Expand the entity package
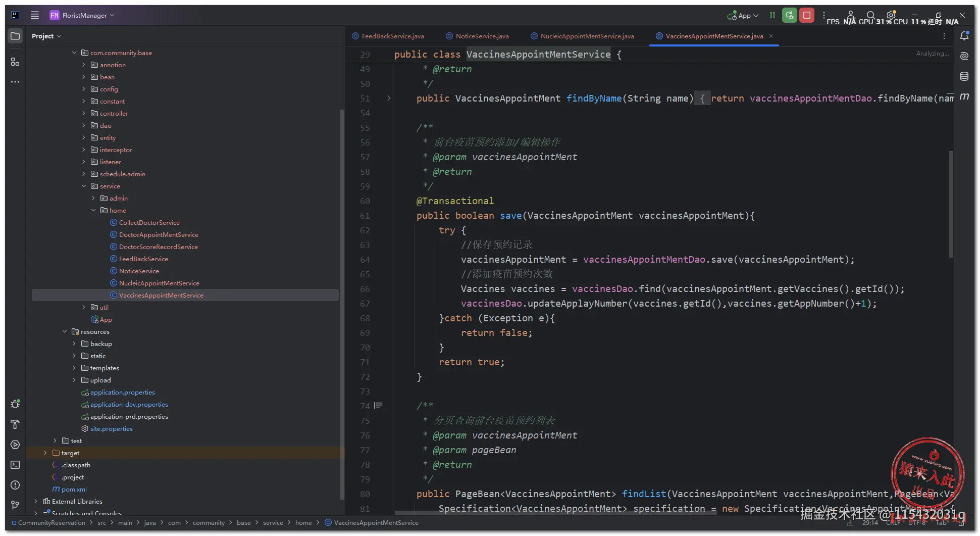The image size is (980, 536). 84,137
